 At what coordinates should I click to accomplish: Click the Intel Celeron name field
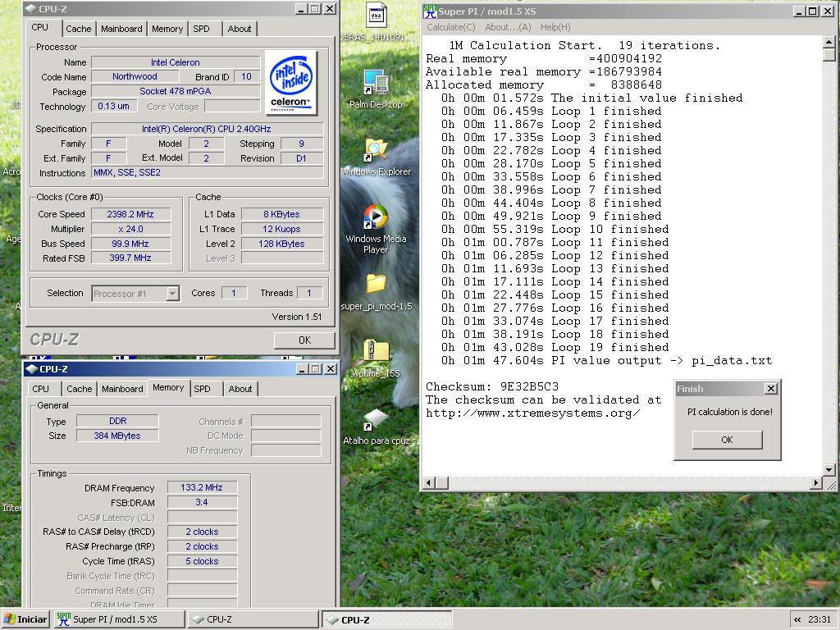pos(176,62)
